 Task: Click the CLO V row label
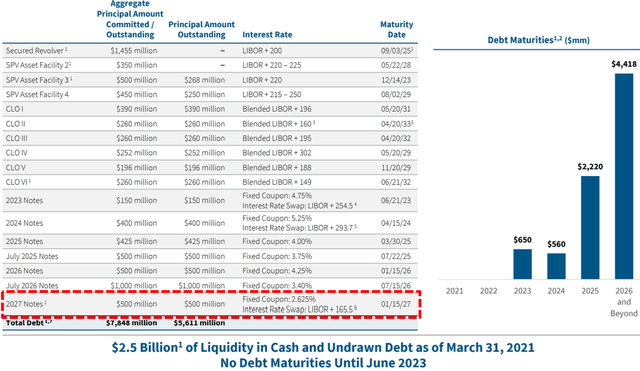pos(16,168)
